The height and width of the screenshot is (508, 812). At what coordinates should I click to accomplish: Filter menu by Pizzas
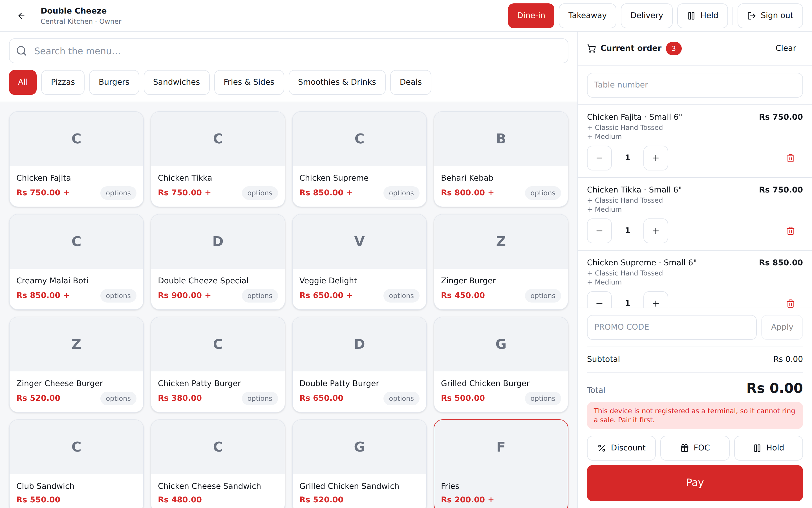point(63,82)
